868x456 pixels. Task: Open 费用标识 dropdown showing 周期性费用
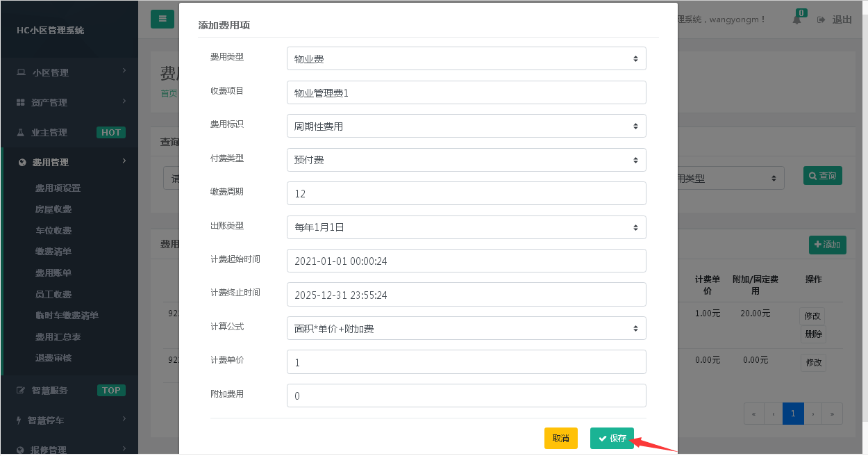(466, 126)
